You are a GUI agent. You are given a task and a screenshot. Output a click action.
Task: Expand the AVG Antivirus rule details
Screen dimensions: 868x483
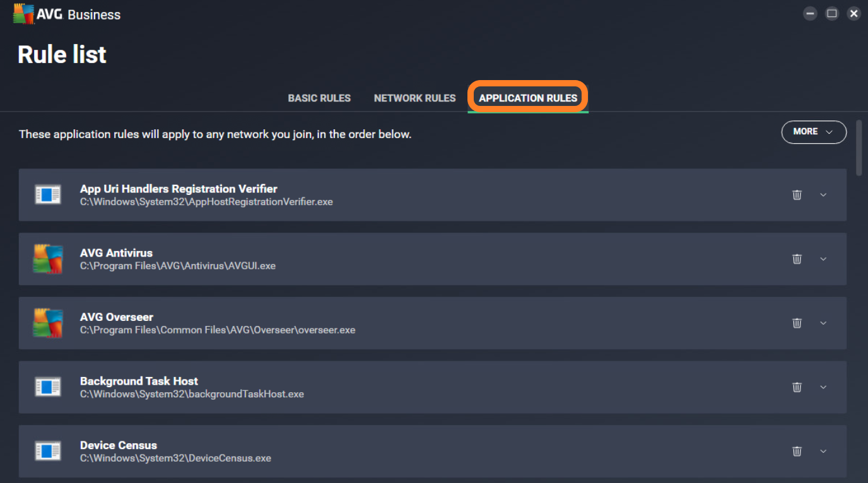pyautogui.click(x=823, y=259)
